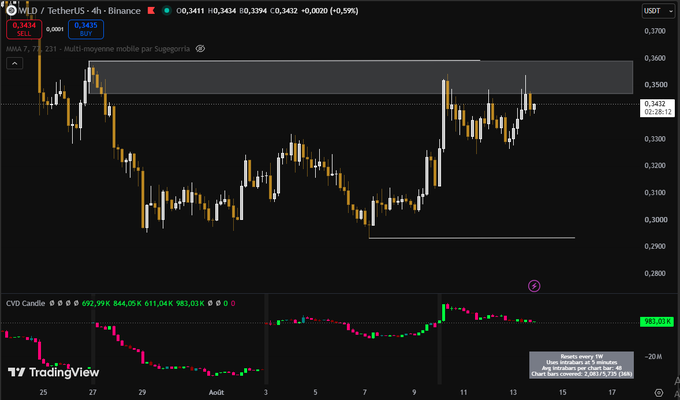
Task: Click the -20M CVD scale label
Action: coord(654,357)
